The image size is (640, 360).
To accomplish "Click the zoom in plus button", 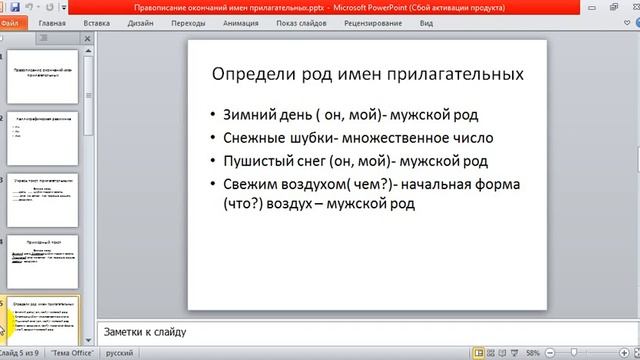I will [624, 353].
